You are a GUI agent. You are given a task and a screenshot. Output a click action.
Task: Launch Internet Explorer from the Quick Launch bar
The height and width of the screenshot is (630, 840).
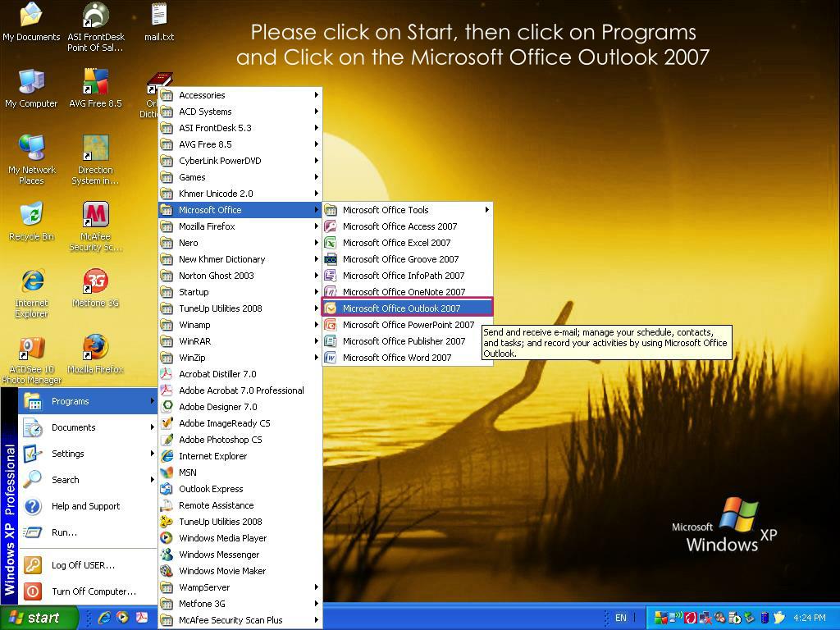click(x=104, y=618)
